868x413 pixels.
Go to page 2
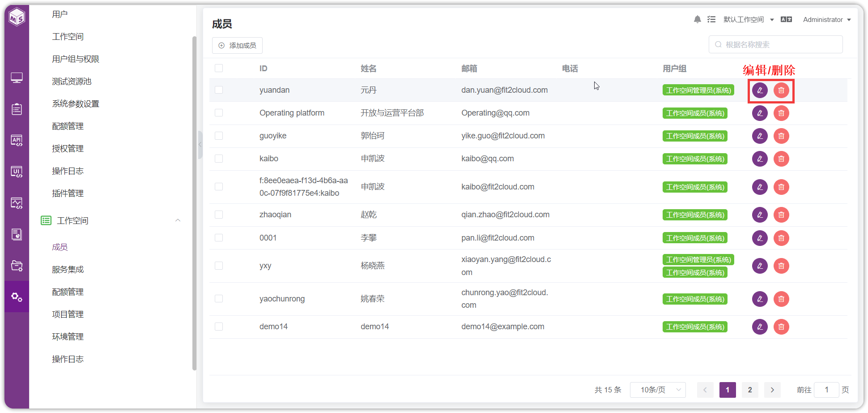click(750, 390)
